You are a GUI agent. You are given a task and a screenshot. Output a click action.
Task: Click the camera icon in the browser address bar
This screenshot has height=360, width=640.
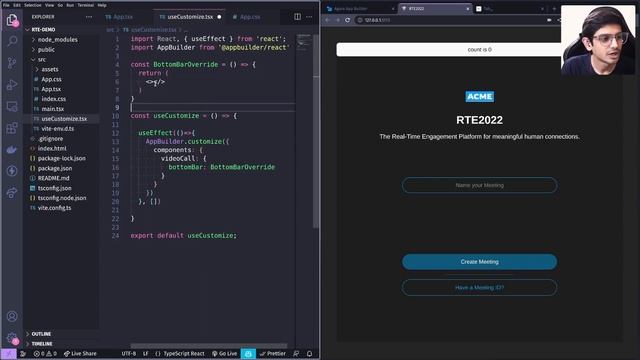549,20
